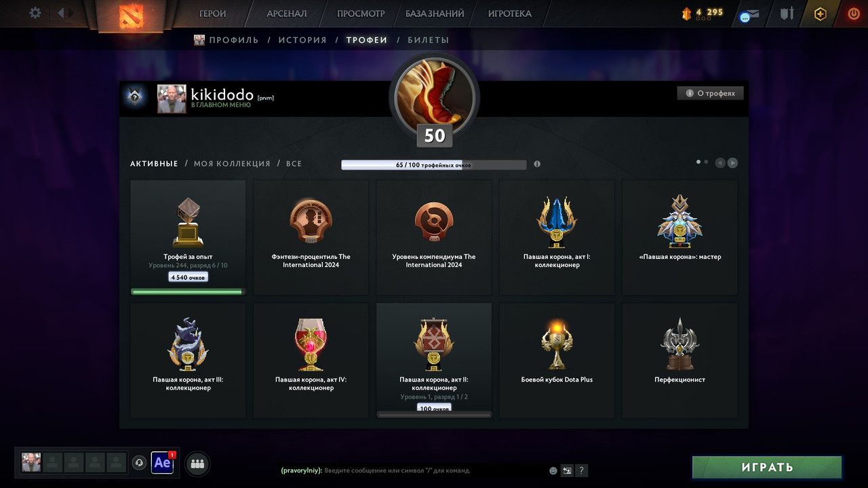The height and width of the screenshot is (488, 868).
Task: Go back with the left arrow icon
Action: pyautogui.click(x=60, y=13)
